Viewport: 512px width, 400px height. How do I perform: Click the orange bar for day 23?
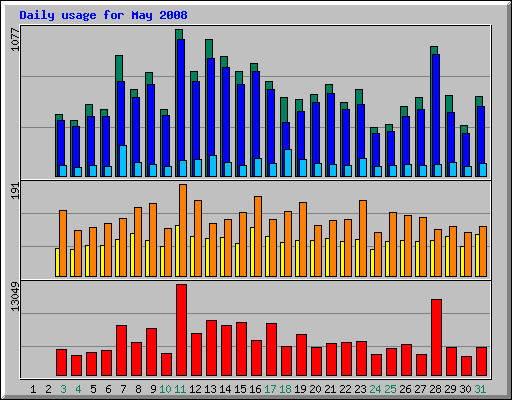(363, 238)
